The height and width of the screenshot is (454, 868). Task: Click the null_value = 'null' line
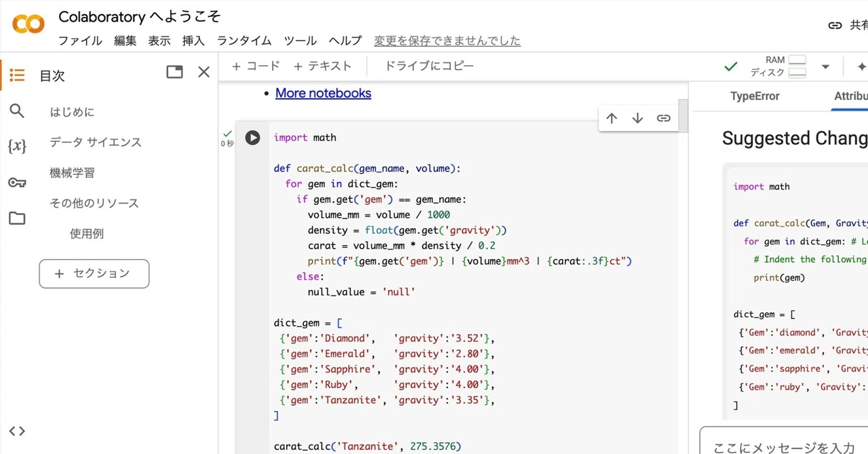point(361,292)
